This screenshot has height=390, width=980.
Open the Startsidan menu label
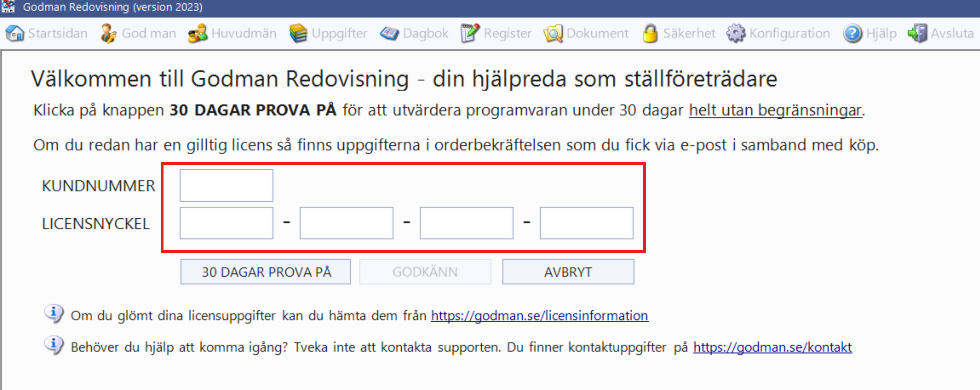[x=58, y=33]
